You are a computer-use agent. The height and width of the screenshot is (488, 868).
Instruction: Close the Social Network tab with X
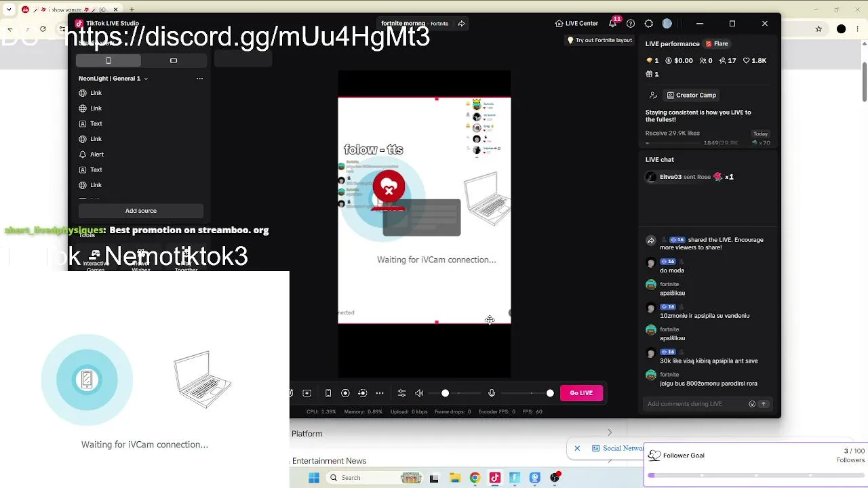(577, 449)
